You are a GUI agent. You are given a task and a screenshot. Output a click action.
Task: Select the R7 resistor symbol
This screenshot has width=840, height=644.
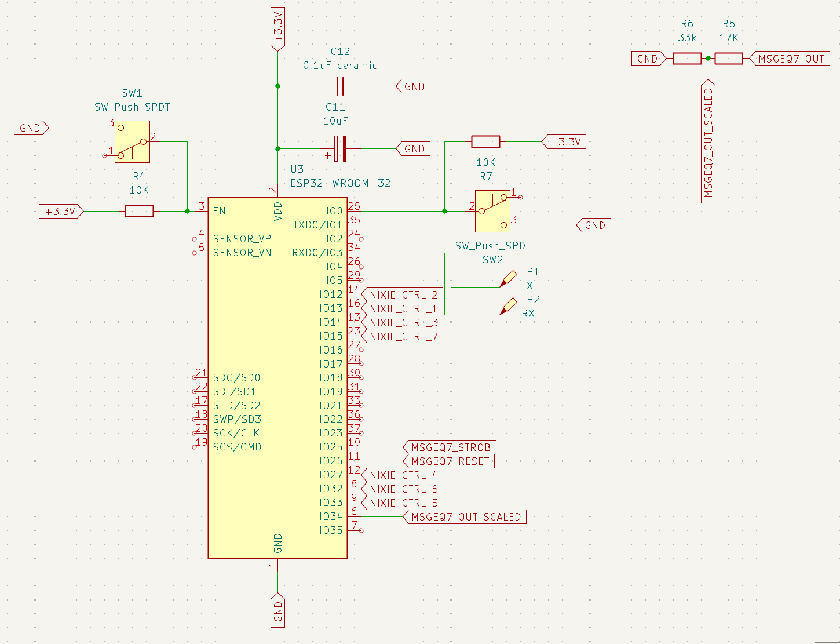click(x=485, y=141)
